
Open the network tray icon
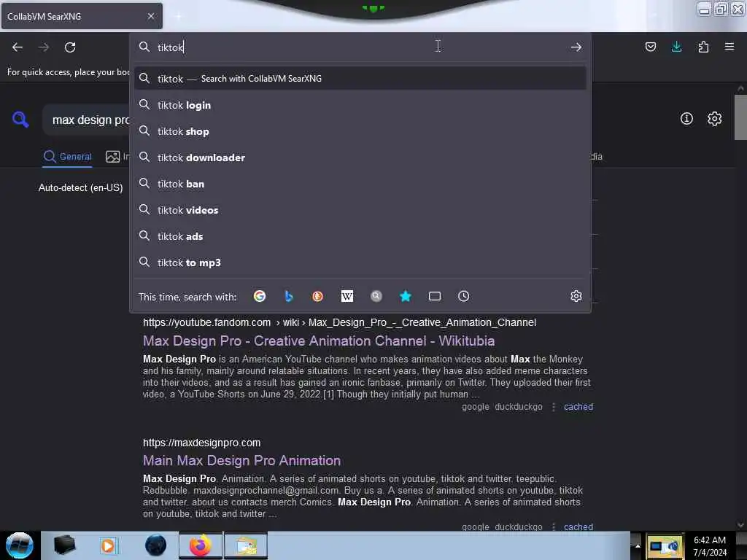[x=664, y=546]
